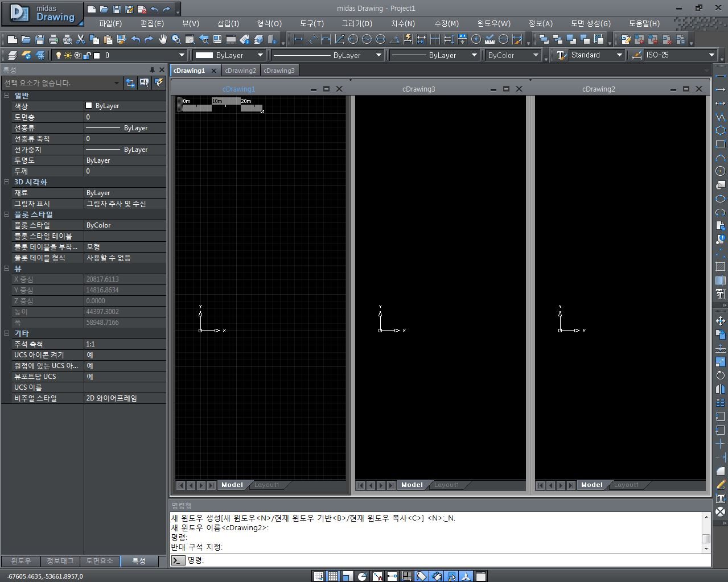Toggle polar tracking in status bar
The height and width of the screenshot is (582, 728).
tap(362, 576)
